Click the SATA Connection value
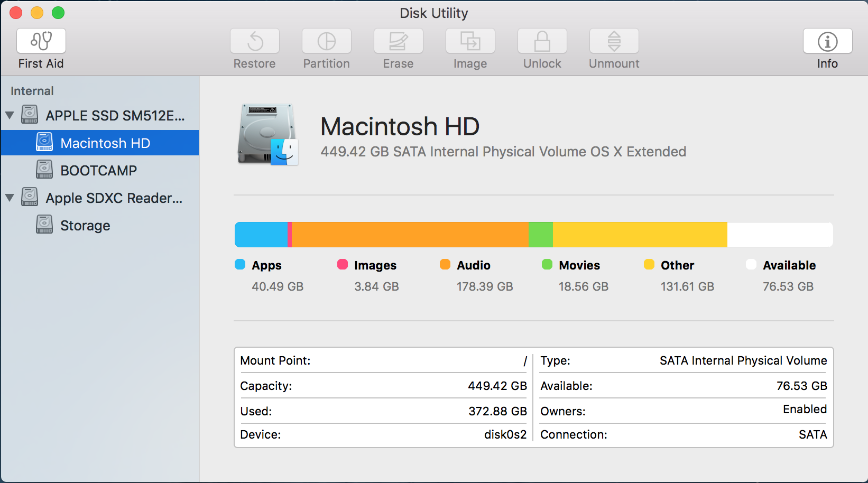 coord(813,434)
